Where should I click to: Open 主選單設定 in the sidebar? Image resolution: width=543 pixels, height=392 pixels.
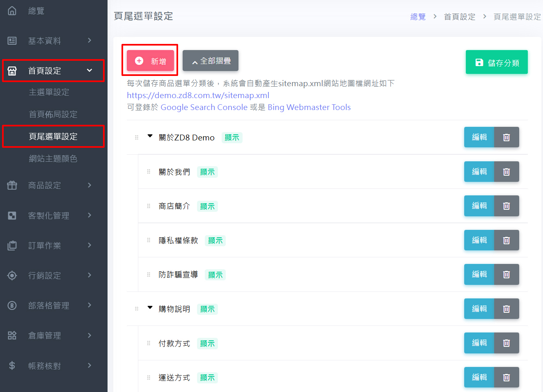pos(49,92)
